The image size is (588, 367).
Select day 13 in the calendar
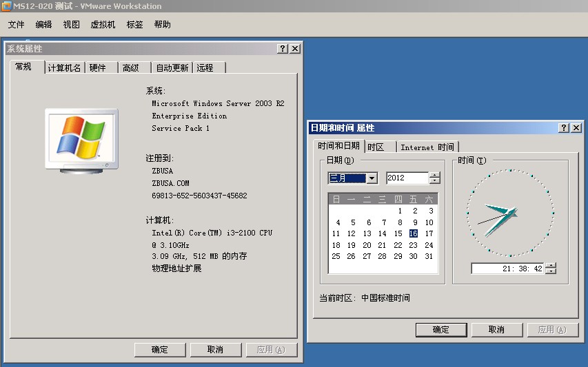pos(367,233)
